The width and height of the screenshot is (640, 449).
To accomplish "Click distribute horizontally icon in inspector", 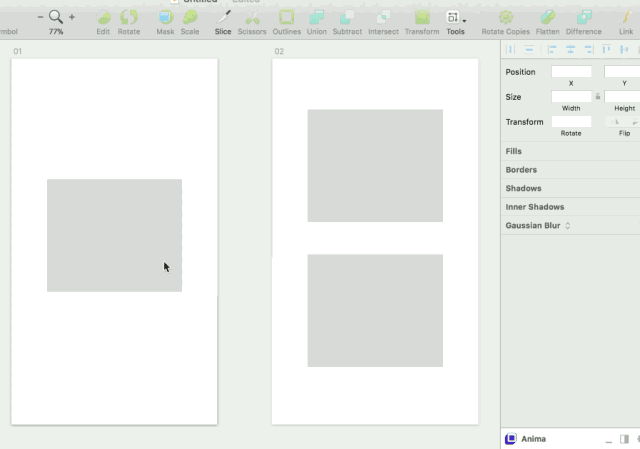I will coord(510,50).
